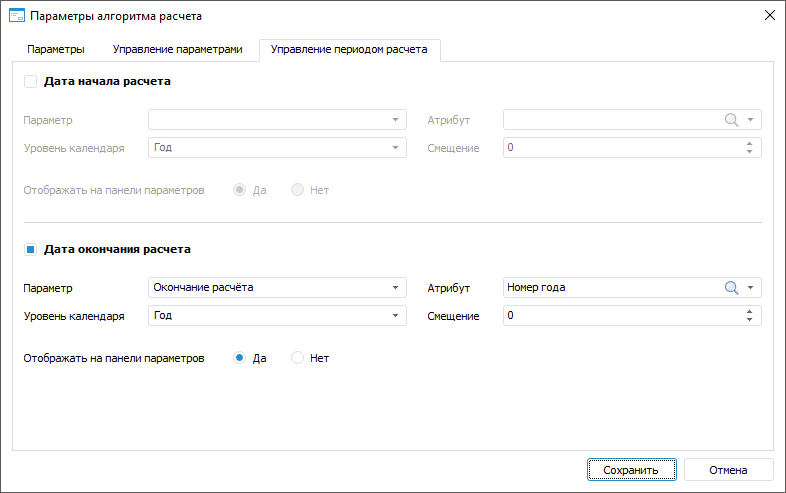Increase Смещение value for end date

pyautogui.click(x=750, y=311)
